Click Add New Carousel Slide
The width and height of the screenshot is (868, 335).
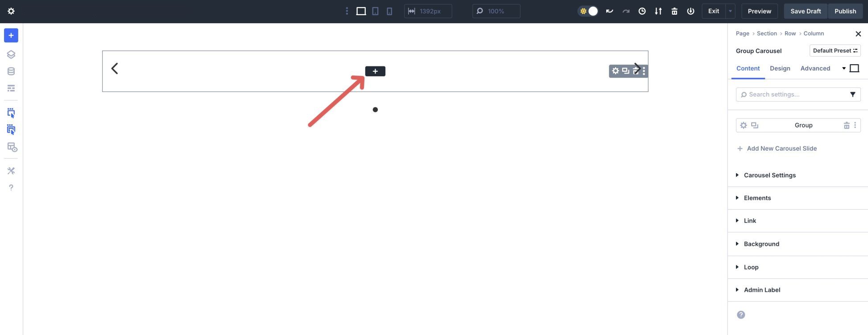[x=781, y=148]
